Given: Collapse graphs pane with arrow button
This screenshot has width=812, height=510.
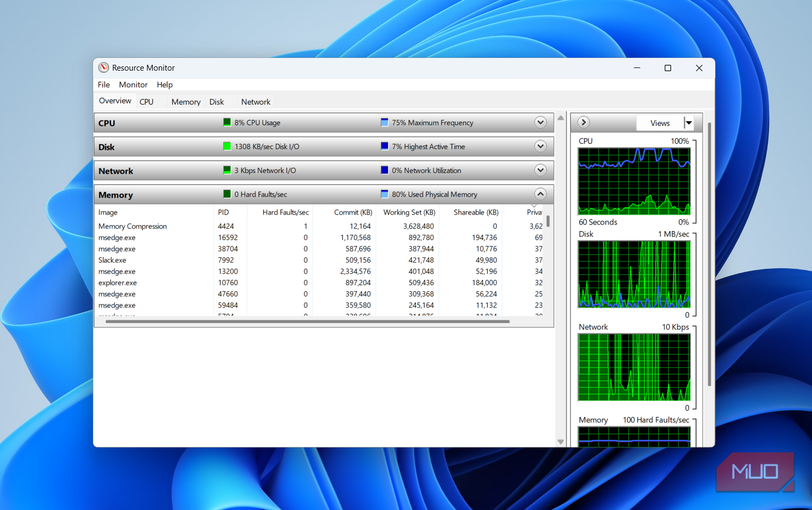Looking at the screenshot, I should (583, 122).
